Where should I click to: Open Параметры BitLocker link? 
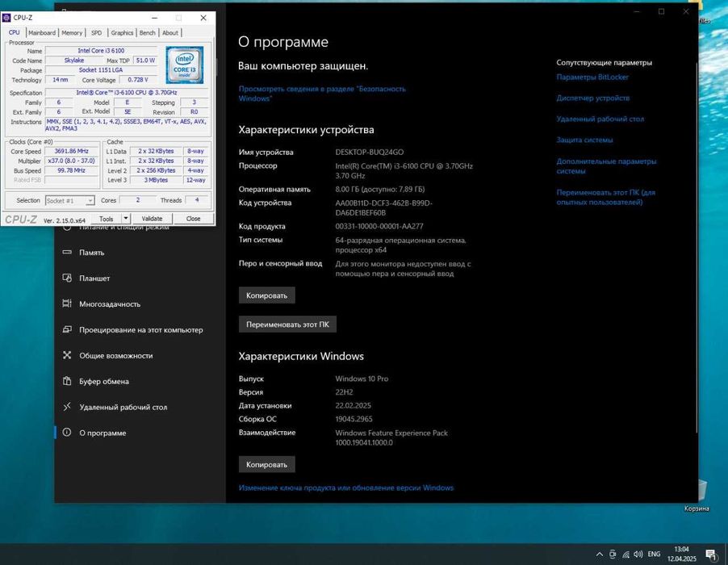click(592, 77)
